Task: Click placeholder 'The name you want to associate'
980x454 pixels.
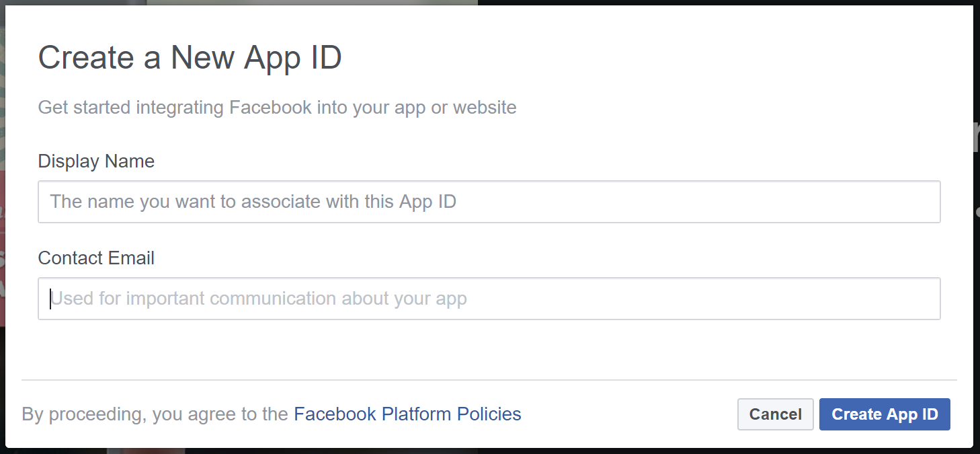Action: [x=253, y=202]
